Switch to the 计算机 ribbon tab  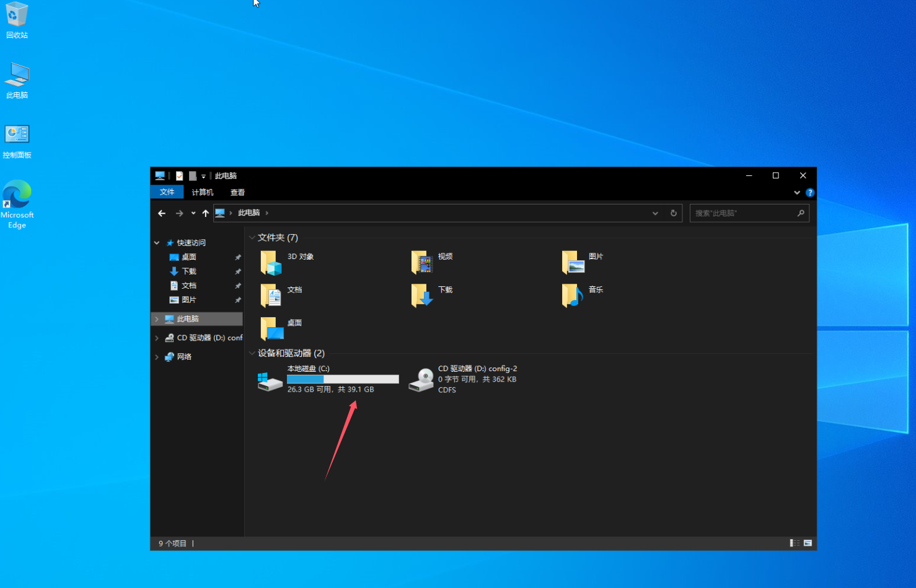click(203, 192)
